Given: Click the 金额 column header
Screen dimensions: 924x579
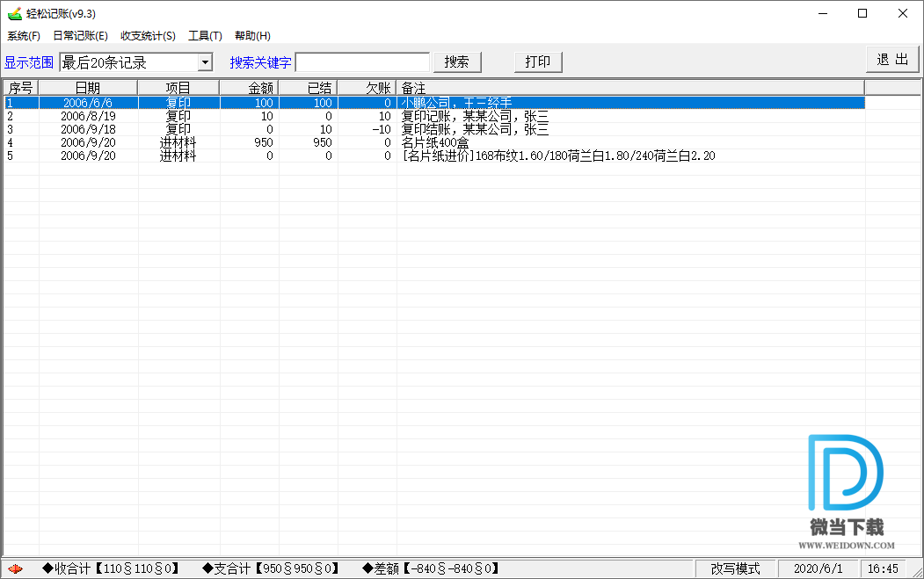Looking at the screenshot, I should click(x=249, y=88).
